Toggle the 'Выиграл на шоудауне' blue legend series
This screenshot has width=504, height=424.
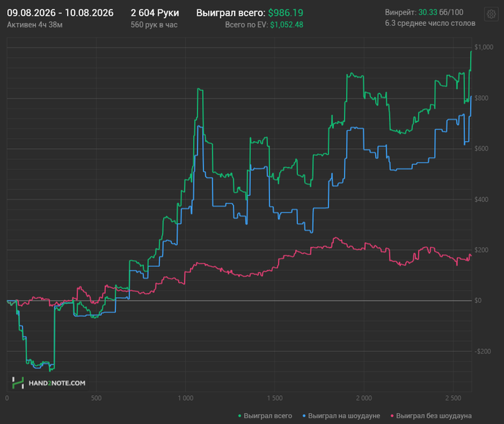[x=341, y=415]
